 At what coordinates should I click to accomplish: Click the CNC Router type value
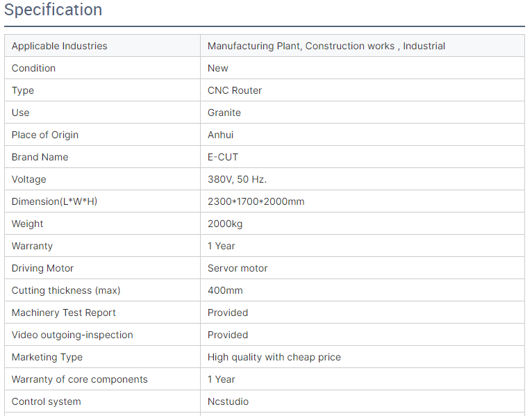tap(235, 90)
